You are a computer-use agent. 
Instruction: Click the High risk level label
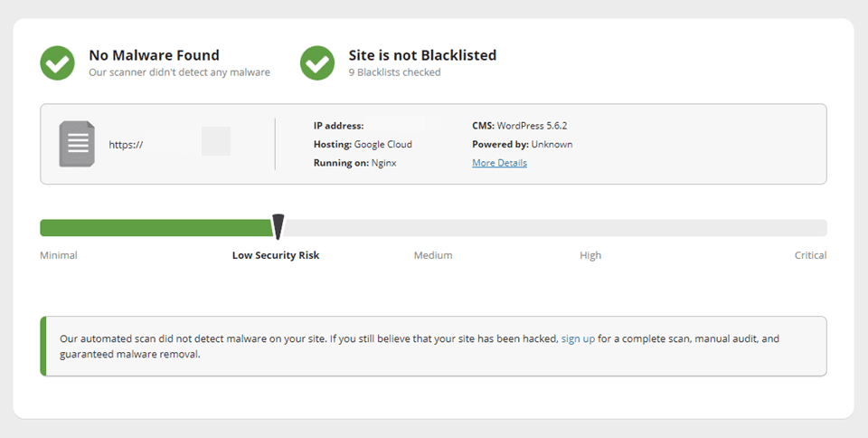click(590, 255)
